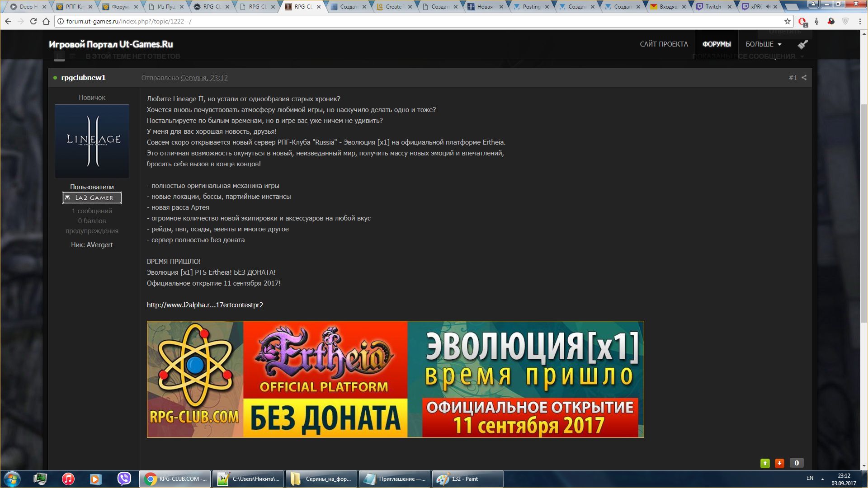The image size is (868, 488).
Task: Switch to the Форум tab
Action: [x=120, y=7]
